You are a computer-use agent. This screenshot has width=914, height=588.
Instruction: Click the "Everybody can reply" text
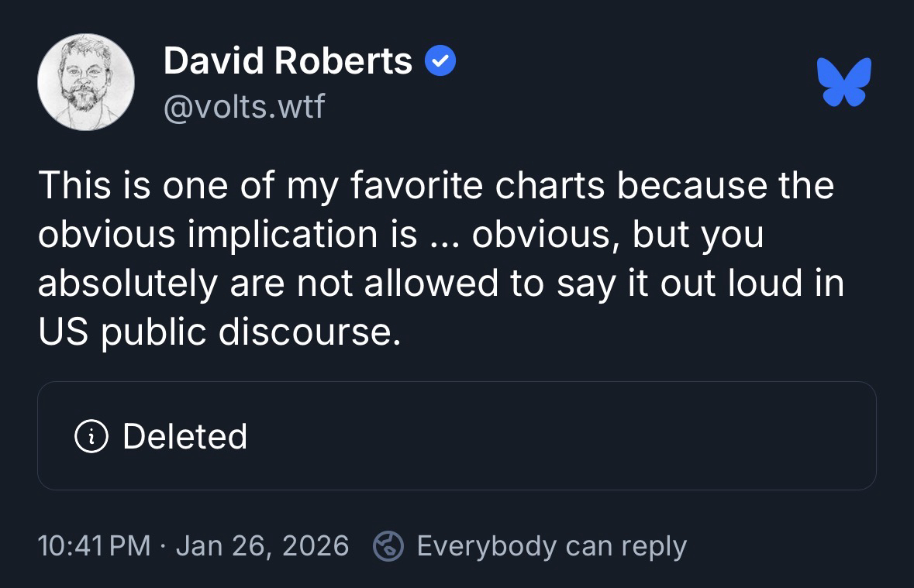tap(551, 546)
